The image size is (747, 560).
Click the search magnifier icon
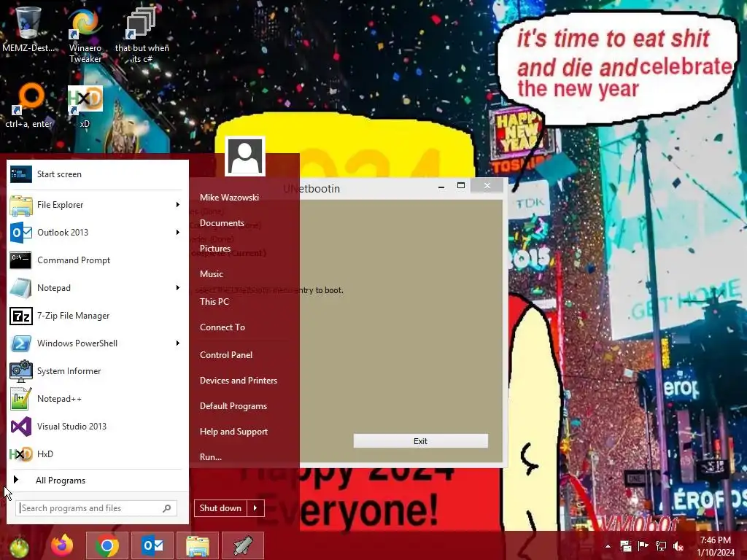pos(167,508)
